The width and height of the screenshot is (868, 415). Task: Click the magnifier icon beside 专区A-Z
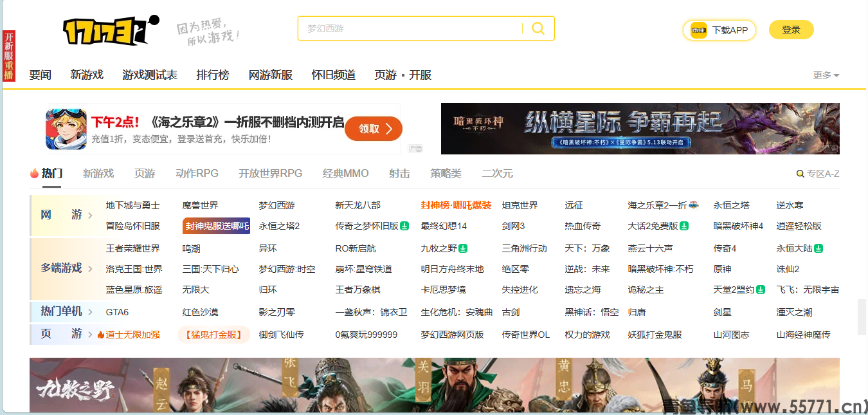800,174
